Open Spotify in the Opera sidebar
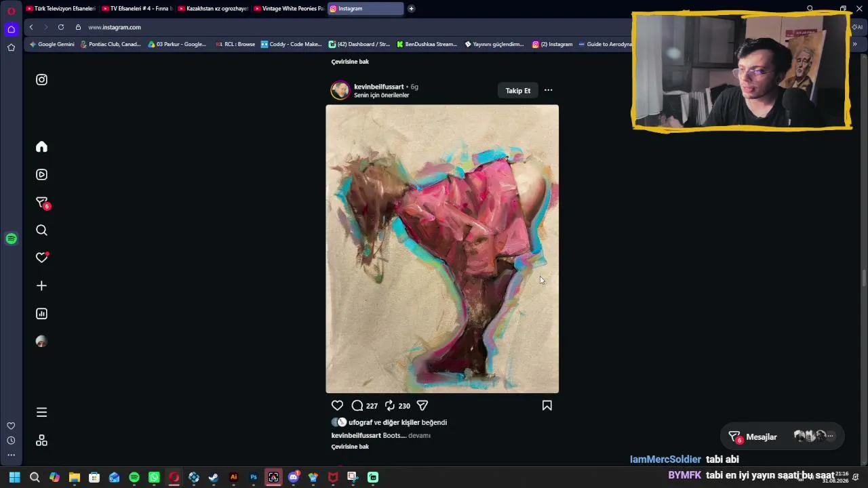 [11, 239]
